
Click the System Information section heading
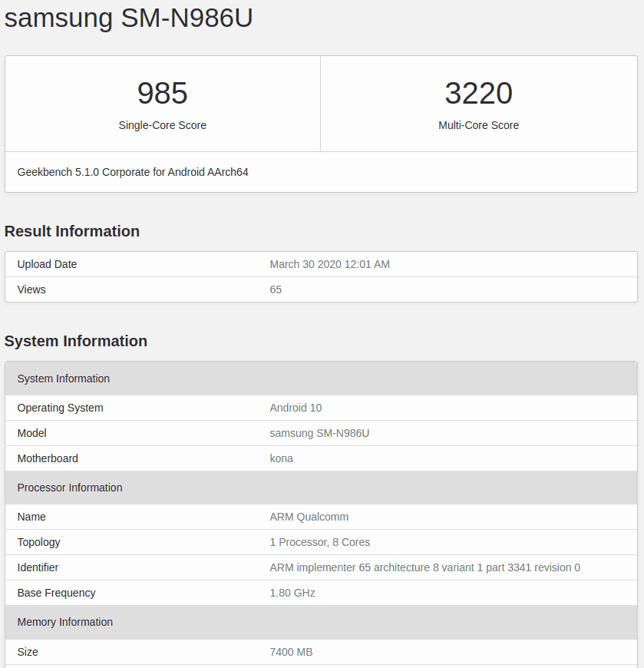point(76,341)
